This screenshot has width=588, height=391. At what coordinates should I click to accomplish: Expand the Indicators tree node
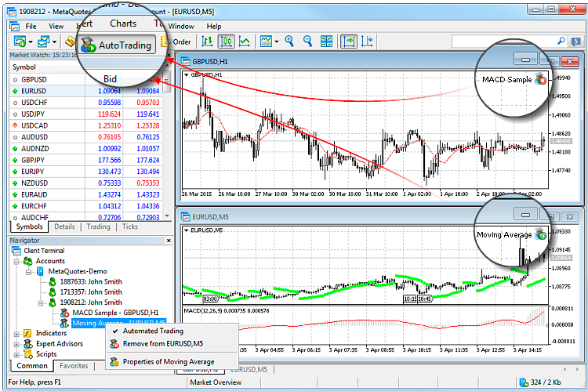pyautogui.click(x=17, y=333)
